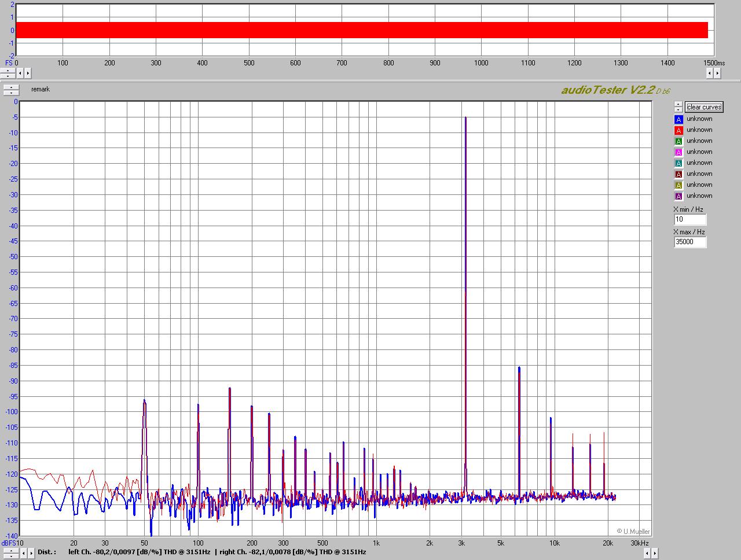The width and height of the screenshot is (741, 560).
Task: Click right arrow under the FS time axis
Action: coord(27,73)
